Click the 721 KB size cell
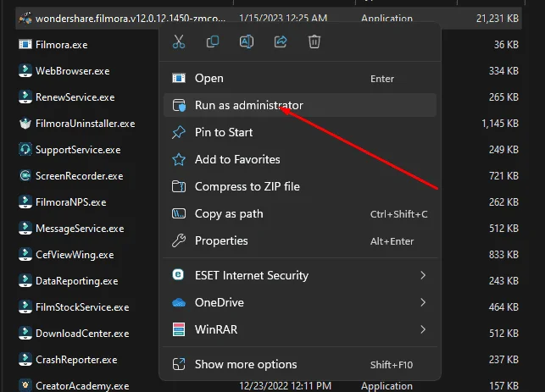This screenshot has width=545, height=392. pos(503,176)
